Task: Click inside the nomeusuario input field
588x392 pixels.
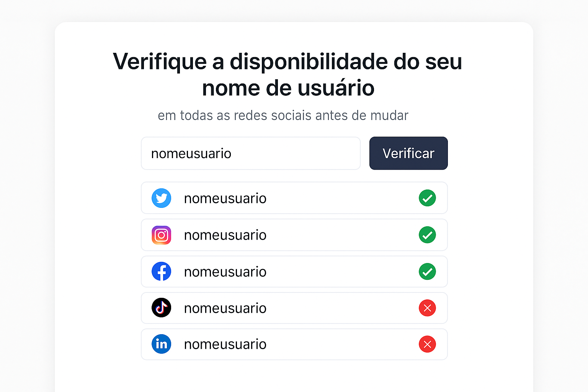Action: click(x=251, y=153)
